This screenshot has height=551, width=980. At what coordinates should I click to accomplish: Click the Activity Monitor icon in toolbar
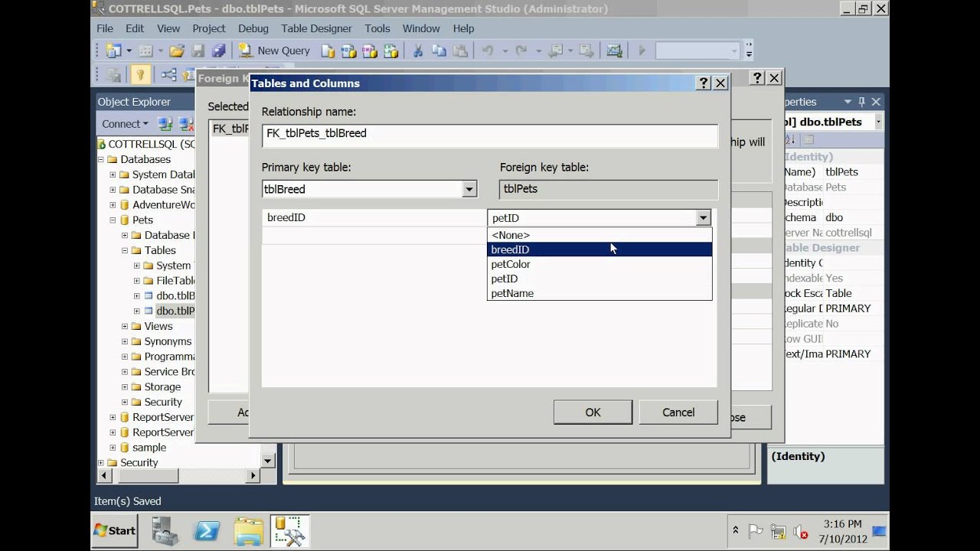614,51
